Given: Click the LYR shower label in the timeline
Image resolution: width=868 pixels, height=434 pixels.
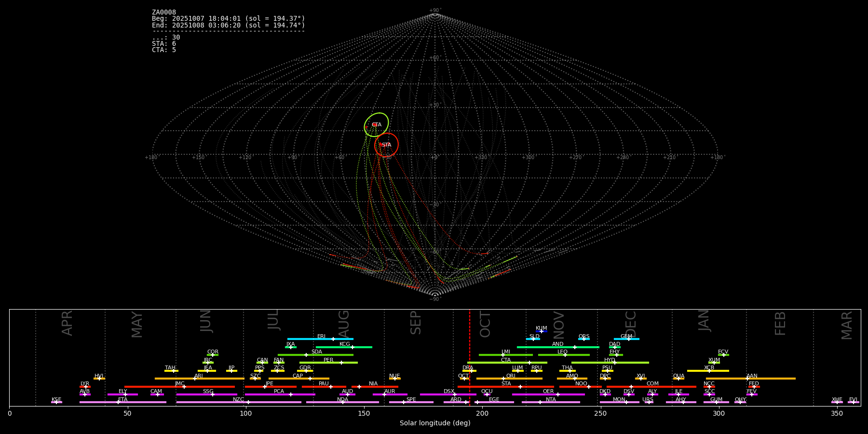Looking at the screenshot, I should (x=85, y=383).
